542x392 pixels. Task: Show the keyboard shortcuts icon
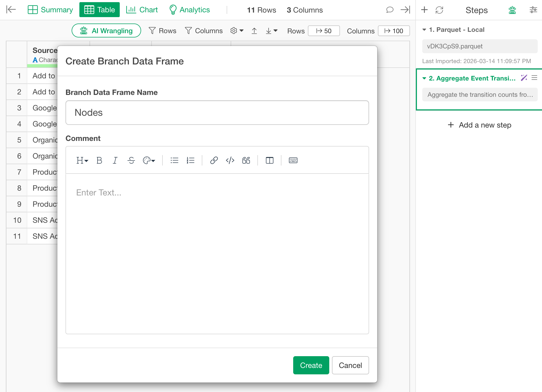click(293, 160)
